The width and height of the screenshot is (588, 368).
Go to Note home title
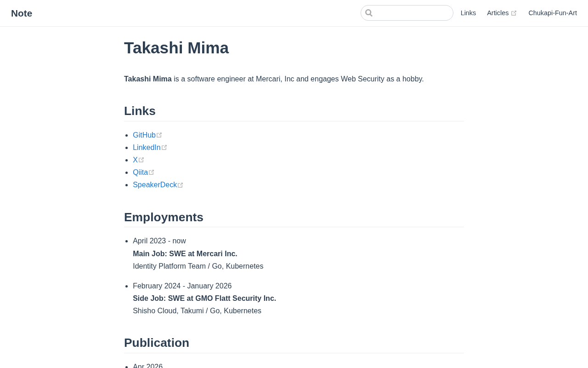22,13
